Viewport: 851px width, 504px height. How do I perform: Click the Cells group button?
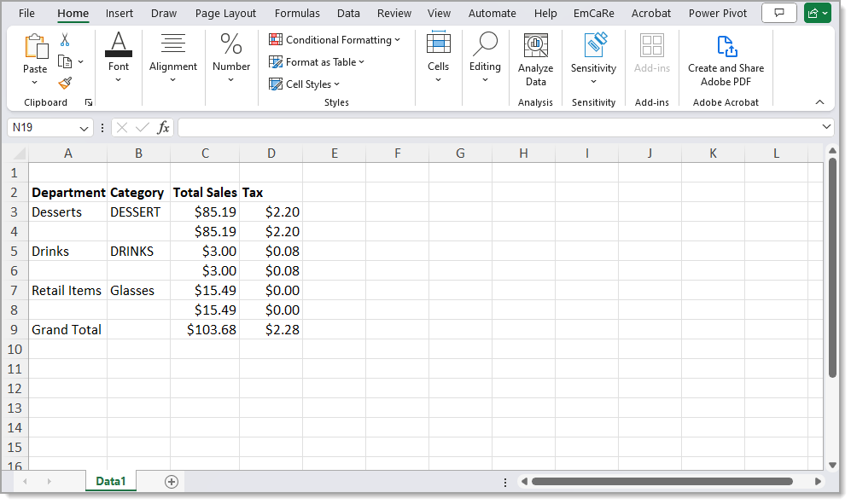pyautogui.click(x=438, y=60)
